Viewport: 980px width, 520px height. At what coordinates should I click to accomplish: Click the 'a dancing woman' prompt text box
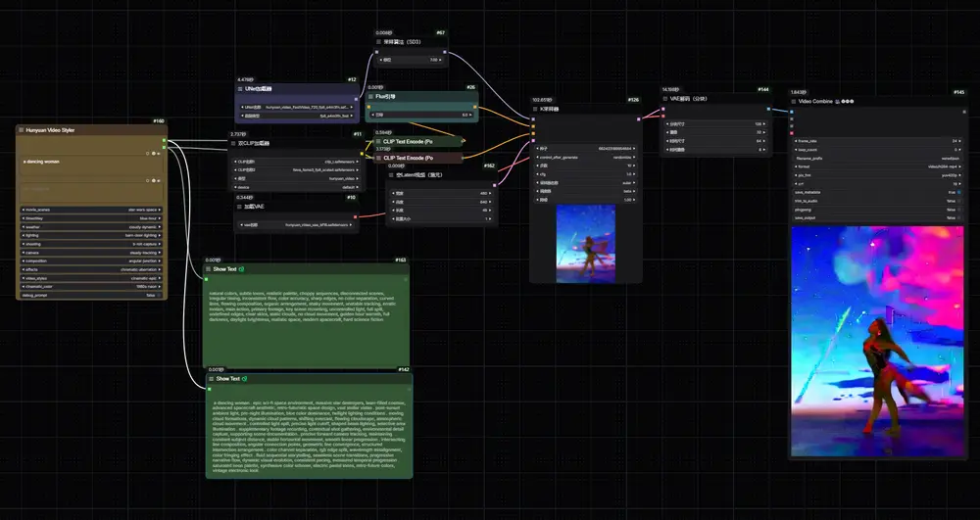click(x=92, y=165)
